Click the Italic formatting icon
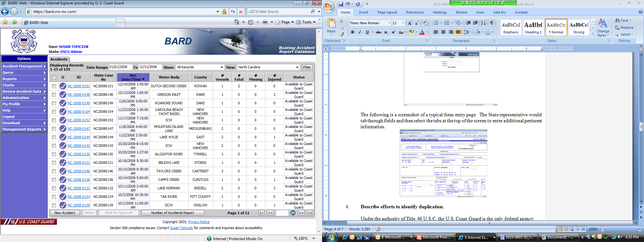Image resolution: width=644 pixels, height=242 pixels. pyautogui.click(x=360, y=32)
